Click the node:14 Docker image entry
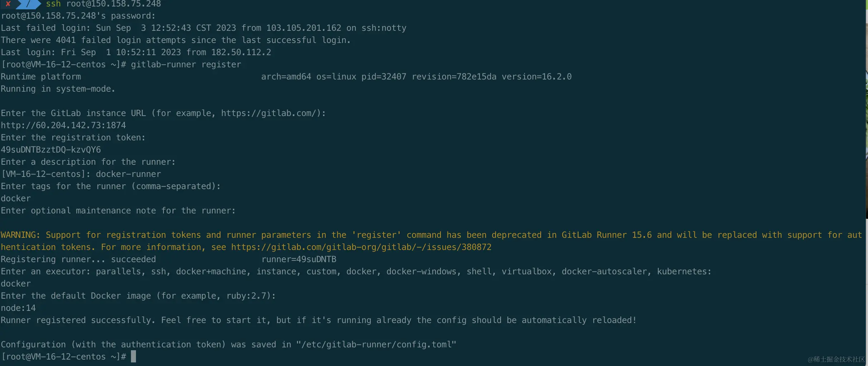 coord(18,308)
